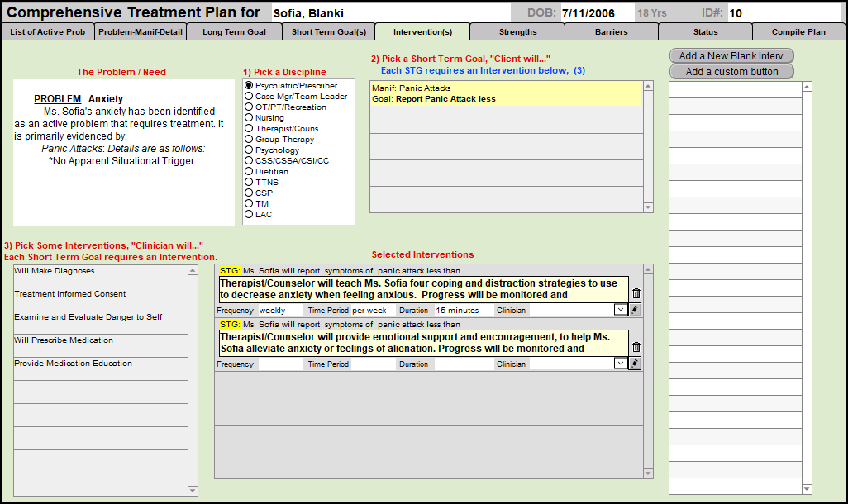The width and height of the screenshot is (848, 504).
Task: Click scroll-down arrow of intervention picker list
Action: (x=193, y=491)
